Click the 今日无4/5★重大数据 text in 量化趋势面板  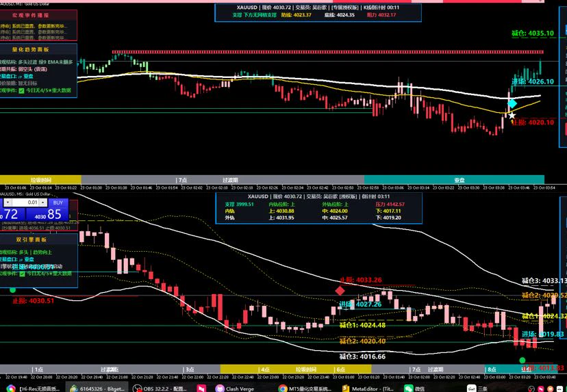tap(49, 90)
